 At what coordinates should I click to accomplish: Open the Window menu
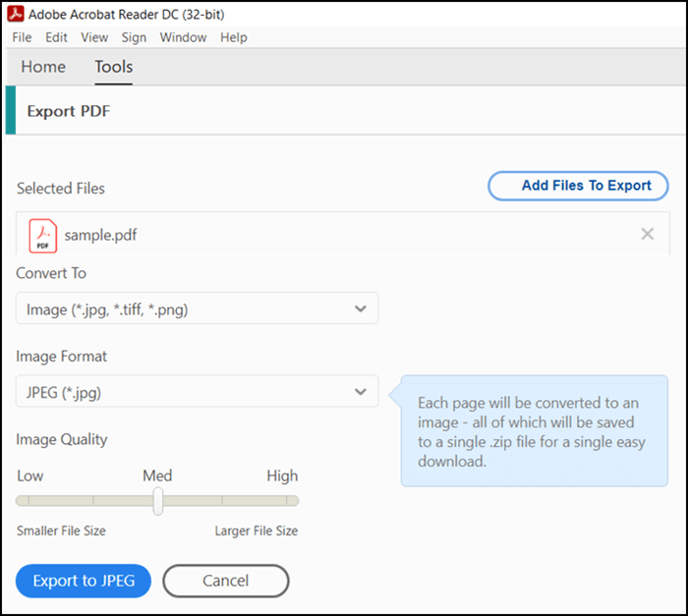(x=183, y=37)
